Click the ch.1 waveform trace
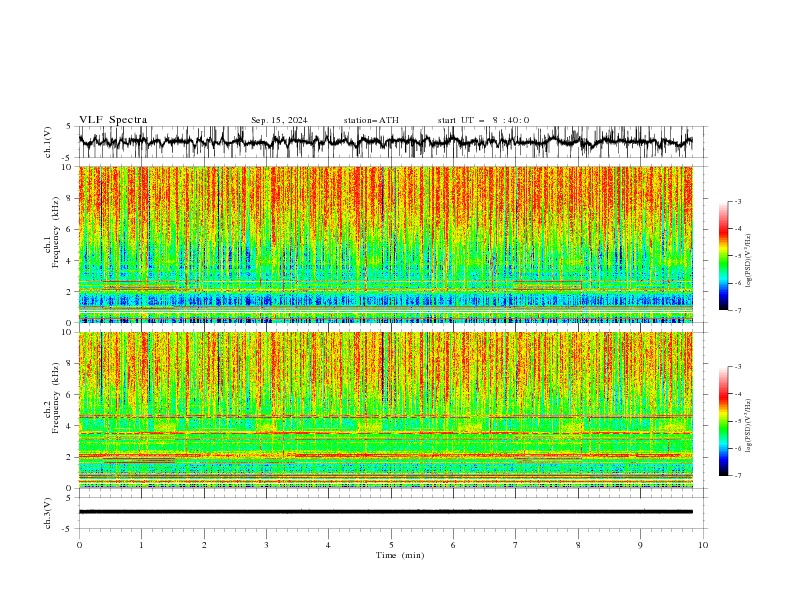Viewport: 792px width, 612px height. pos(386,142)
